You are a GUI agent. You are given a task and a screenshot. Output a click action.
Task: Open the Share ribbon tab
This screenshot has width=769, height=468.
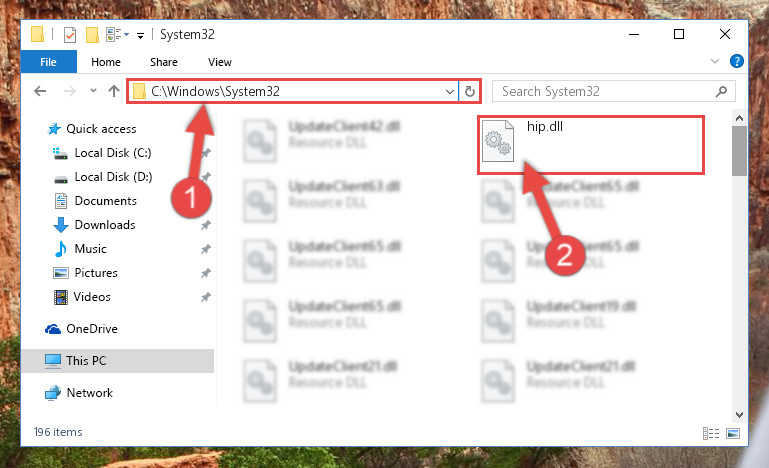coord(164,62)
